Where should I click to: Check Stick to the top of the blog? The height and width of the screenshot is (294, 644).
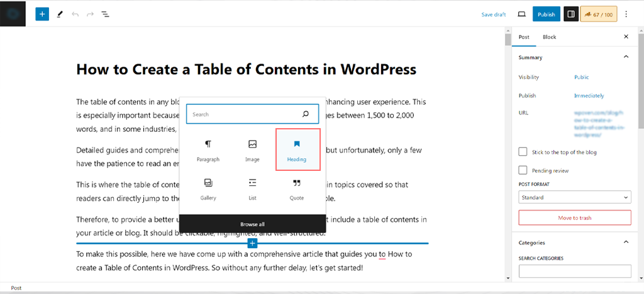[523, 152]
